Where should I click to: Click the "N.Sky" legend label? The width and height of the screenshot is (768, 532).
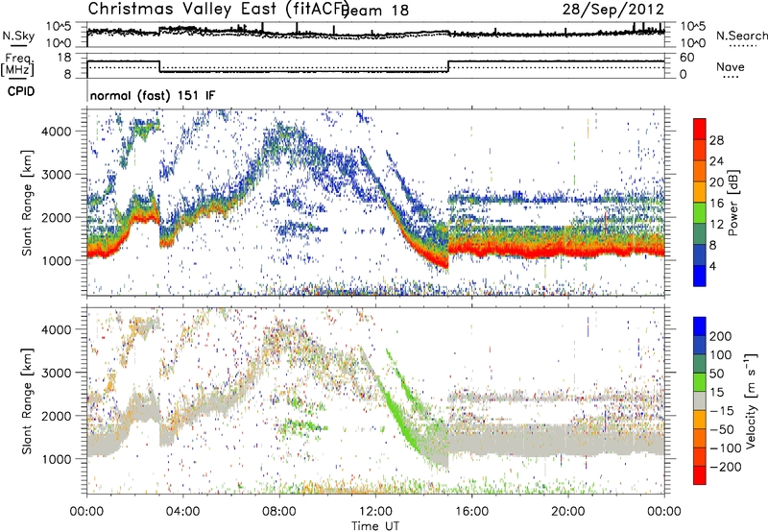(x=18, y=36)
